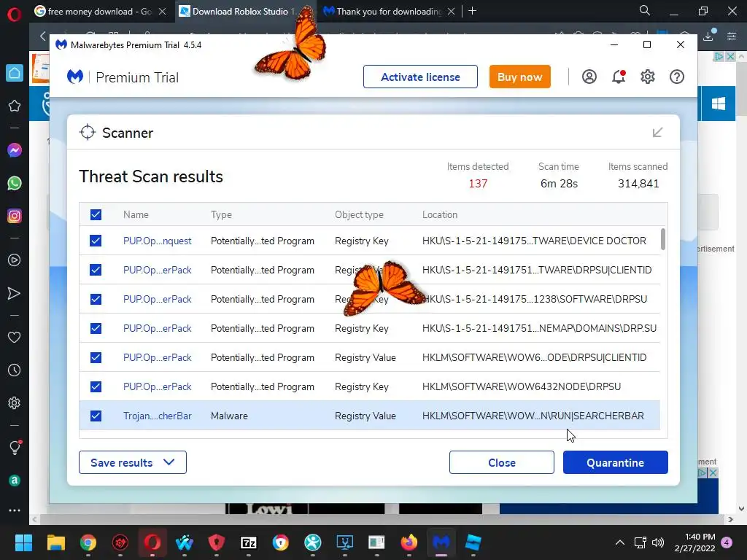This screenshot has width=747, height=560.
Task: Open Firefox from taskbar
Action: [x=409, y=542]
